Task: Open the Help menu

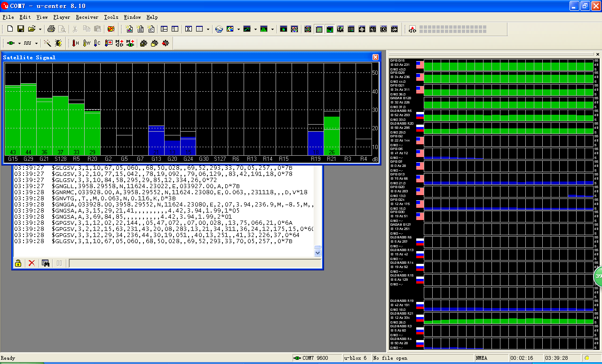Action: (x=152, y=17)
